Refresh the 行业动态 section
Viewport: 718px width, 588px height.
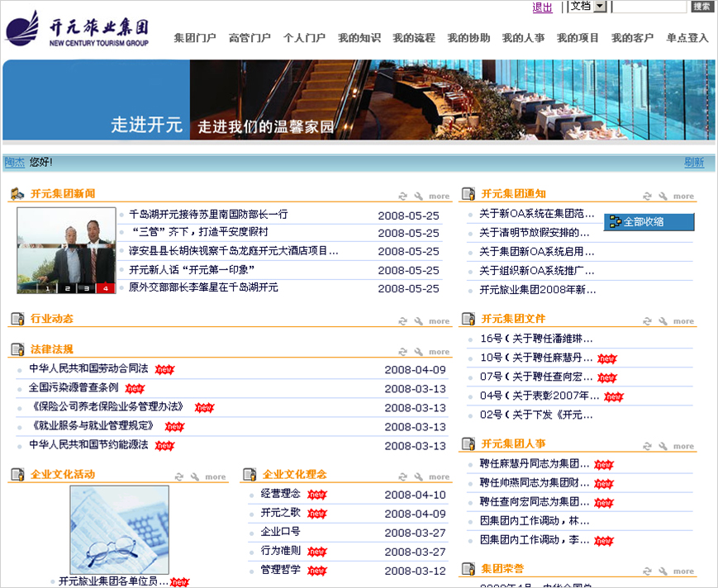click(403, 321)
